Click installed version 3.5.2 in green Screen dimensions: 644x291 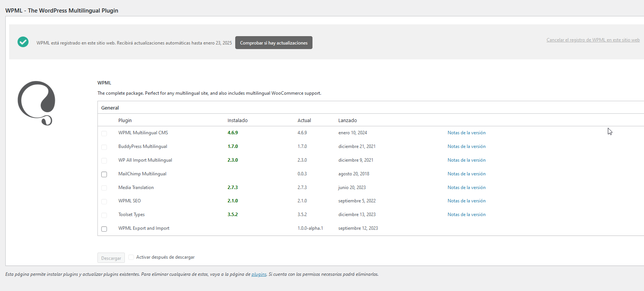click(233, 215)
